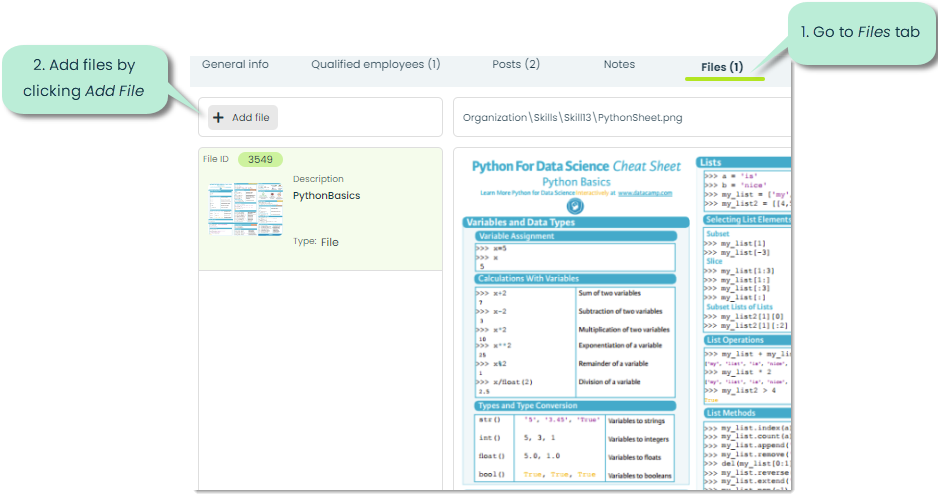Viewport: 938px width, 498px height.
Task: Click the 'Python For Data Science Cheat Sheet' title
Action: tap(576, 166)
